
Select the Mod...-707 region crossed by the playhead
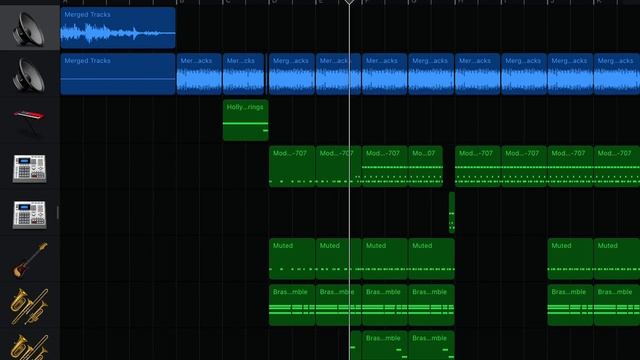(x=338, y=166)
